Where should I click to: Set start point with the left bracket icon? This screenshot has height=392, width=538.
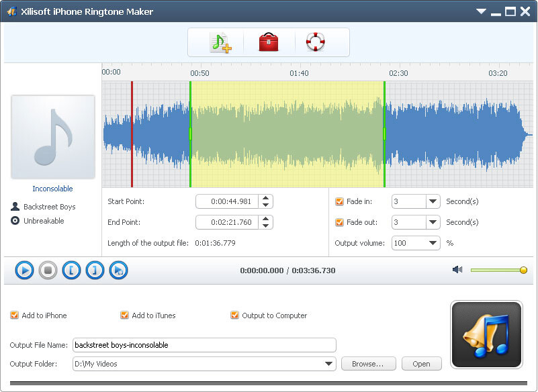point(71,270)
